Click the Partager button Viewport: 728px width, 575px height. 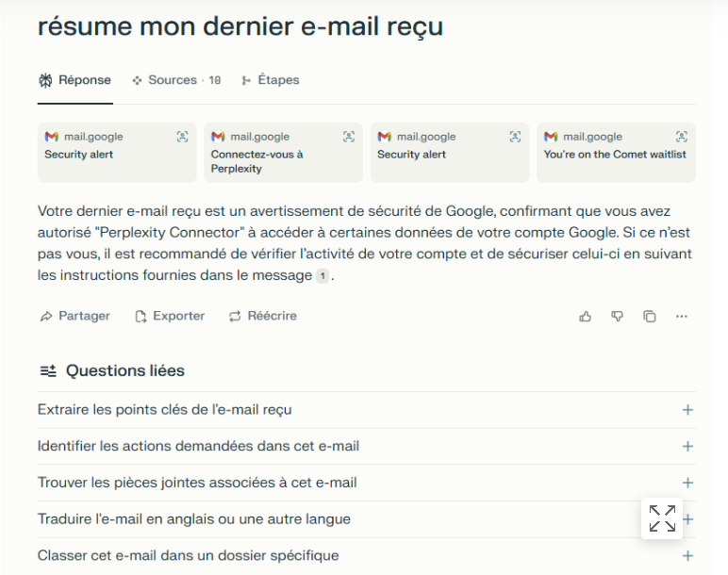tap(75, 316)
